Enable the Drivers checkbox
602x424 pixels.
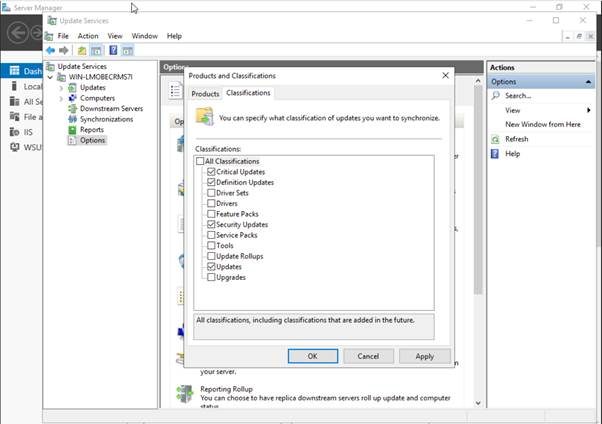tap(211, 203)
